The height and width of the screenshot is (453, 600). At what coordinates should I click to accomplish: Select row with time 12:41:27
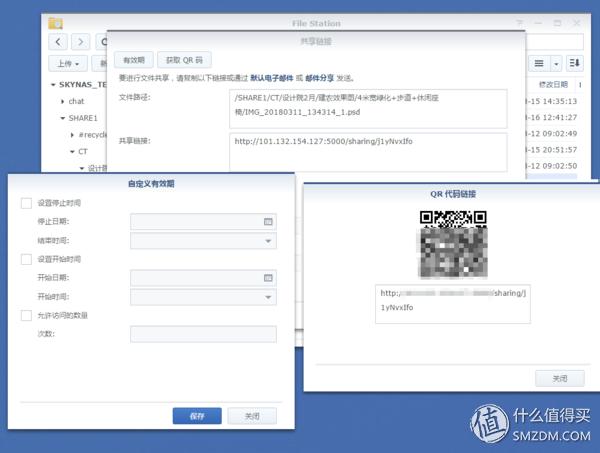pyautogui.click(x=551, y=117)
